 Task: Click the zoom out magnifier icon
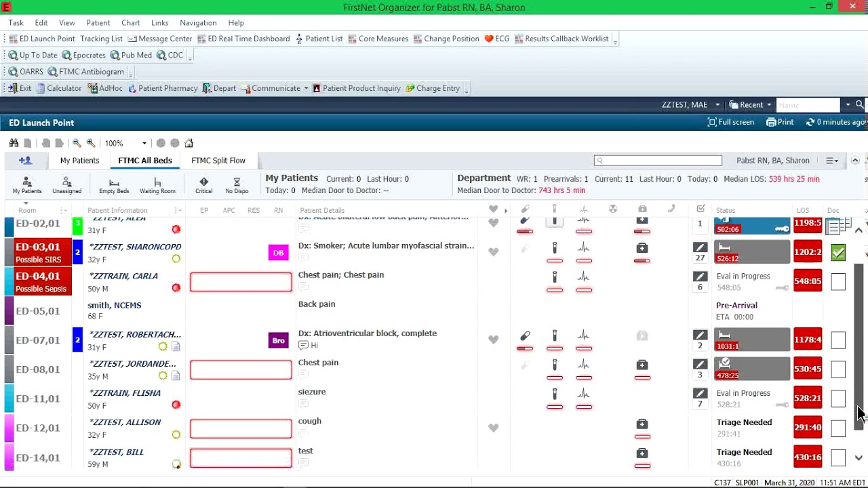[x=77, y=143]
